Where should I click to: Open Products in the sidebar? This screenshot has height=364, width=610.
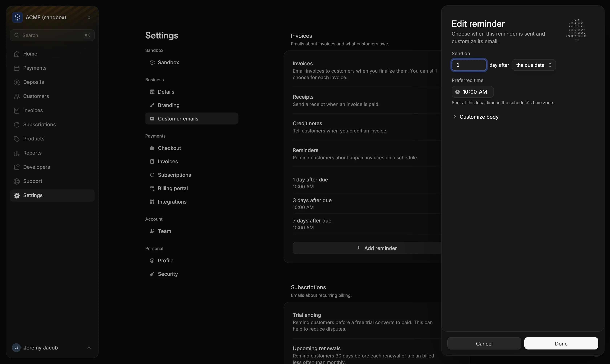point(52,139)
